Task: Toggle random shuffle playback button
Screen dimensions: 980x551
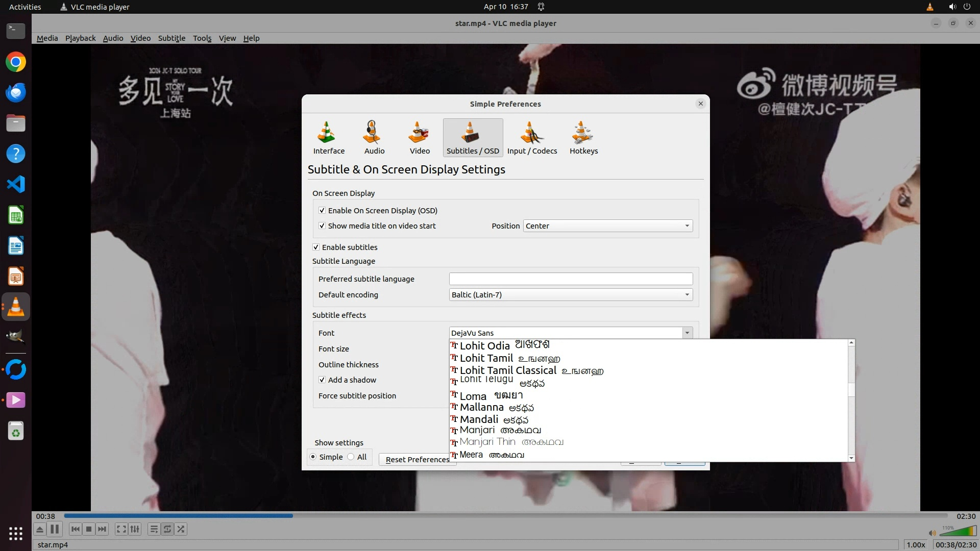Action: pyautogui.click(x=181, y=529)
